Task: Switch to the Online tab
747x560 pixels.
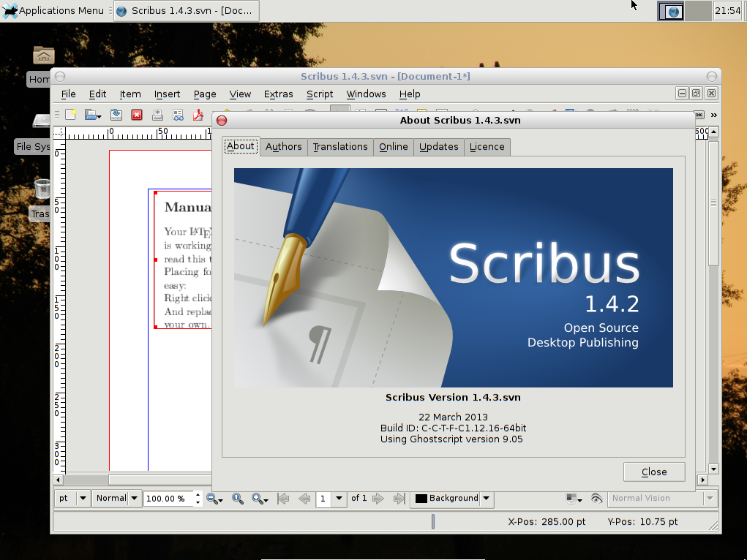Action: coord(394,147)
